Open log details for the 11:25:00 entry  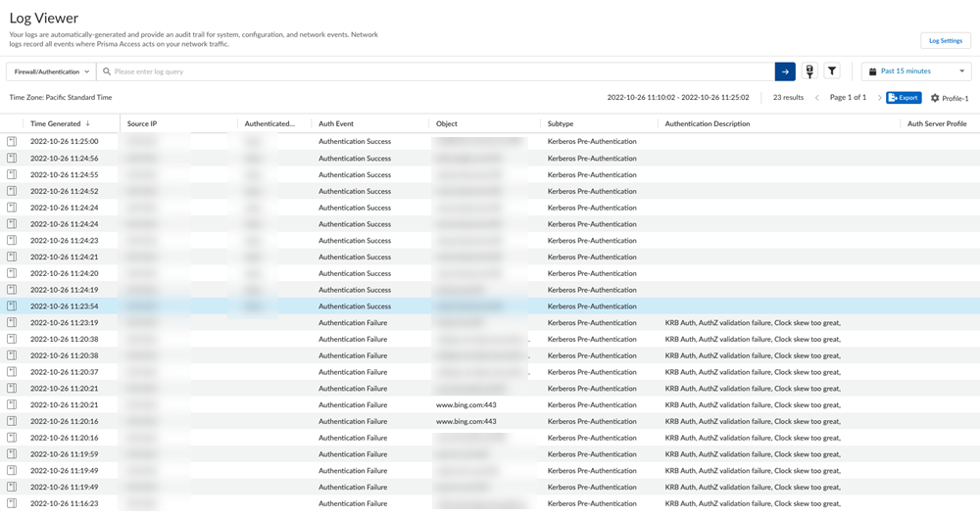pyautogui.click(x=13, y=142)
